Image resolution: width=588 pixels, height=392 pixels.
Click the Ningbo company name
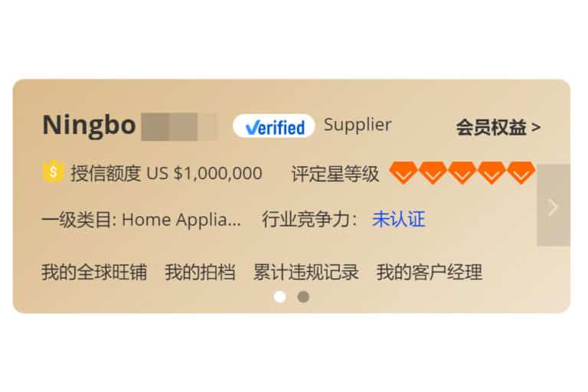click(89, 126)
